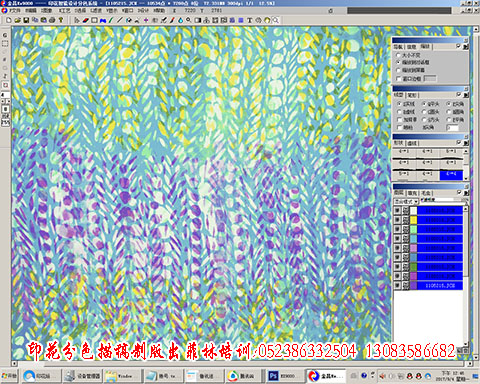Select the T text tool
This screenshot has height=384, width=480.
249,20
